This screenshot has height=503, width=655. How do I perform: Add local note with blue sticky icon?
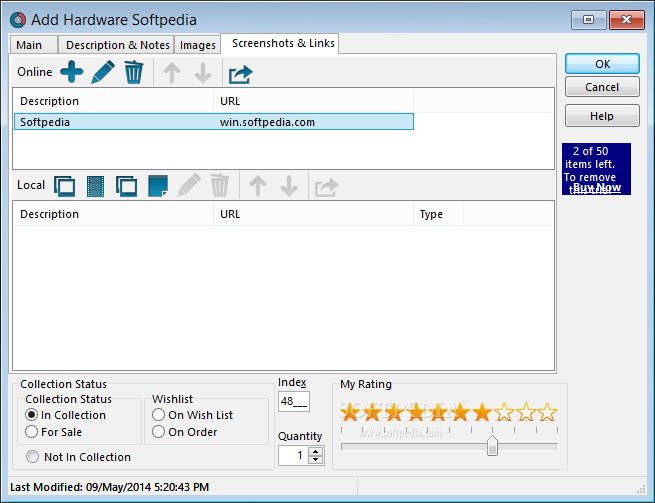[x=158, y=185]
